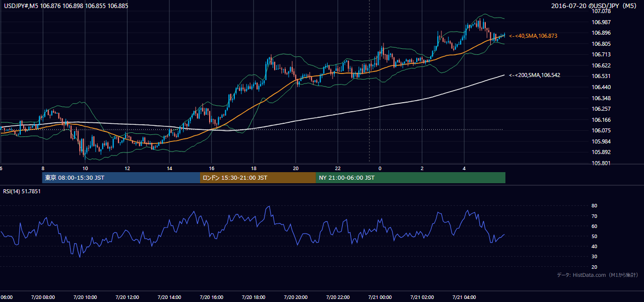
Task: Click the 107.078 top price axis value
Action: 602,11
